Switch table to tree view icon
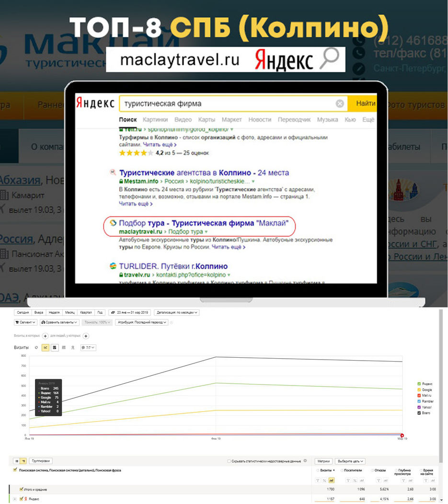448x504 pixels. pos(23,461)
